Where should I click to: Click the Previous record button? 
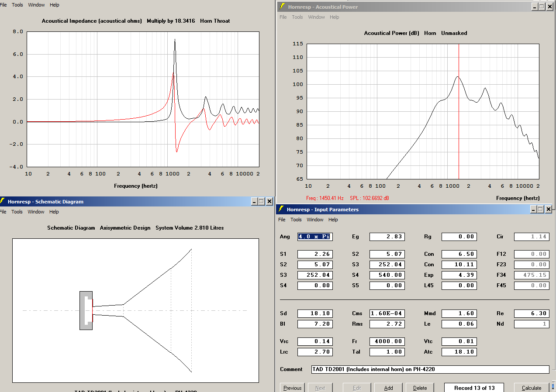click(292, 388)
